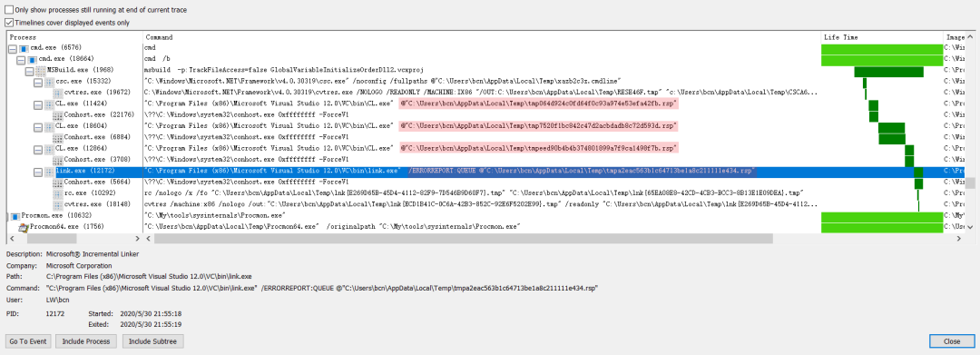Click the Include Process button
Viewport: 980px width, 355px height.
[x=86, y=341]
